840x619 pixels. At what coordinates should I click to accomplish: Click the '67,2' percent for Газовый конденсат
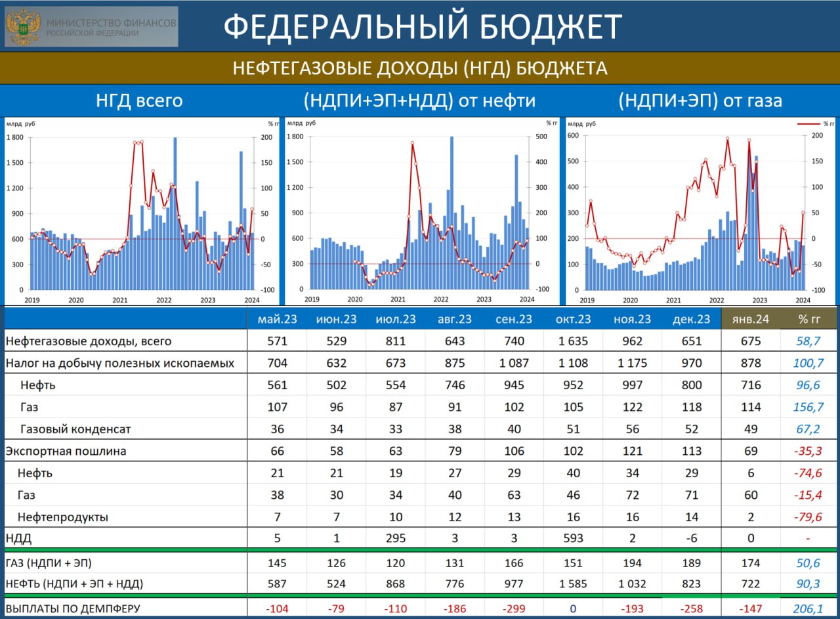(x=808, y=429)
